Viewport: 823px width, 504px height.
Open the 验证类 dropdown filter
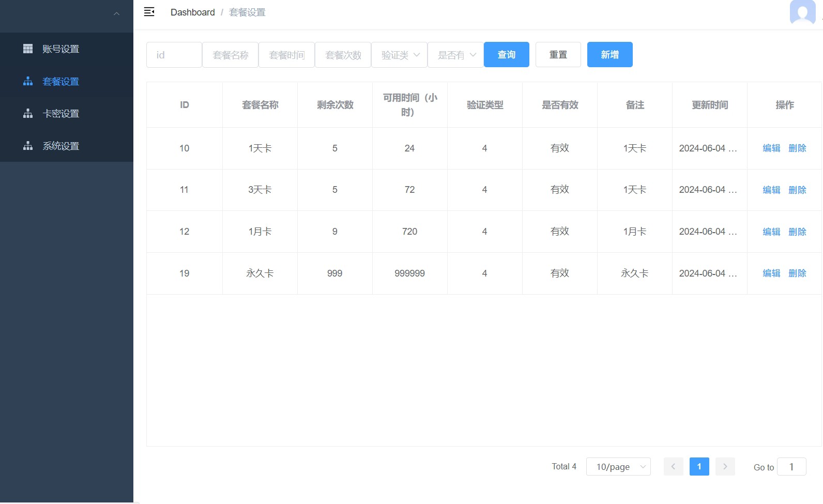click(x=399, y=55)
